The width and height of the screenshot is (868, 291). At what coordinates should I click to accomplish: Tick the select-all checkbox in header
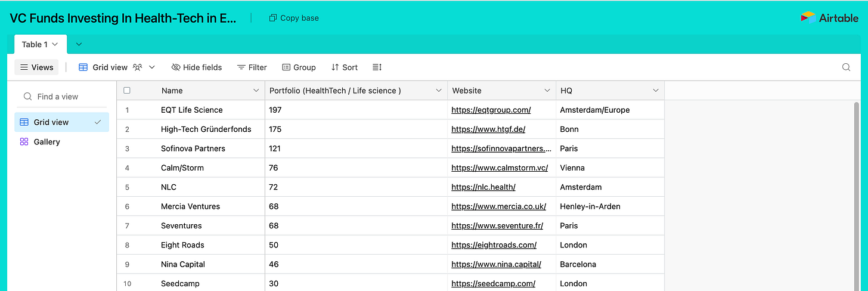pyautogui.click(x=127, y=91)
